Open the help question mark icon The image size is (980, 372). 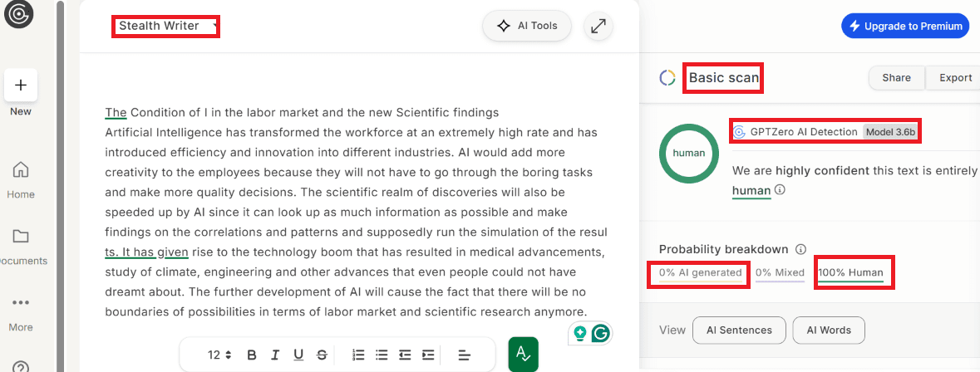pyautogui.click(x=21, y=368)
